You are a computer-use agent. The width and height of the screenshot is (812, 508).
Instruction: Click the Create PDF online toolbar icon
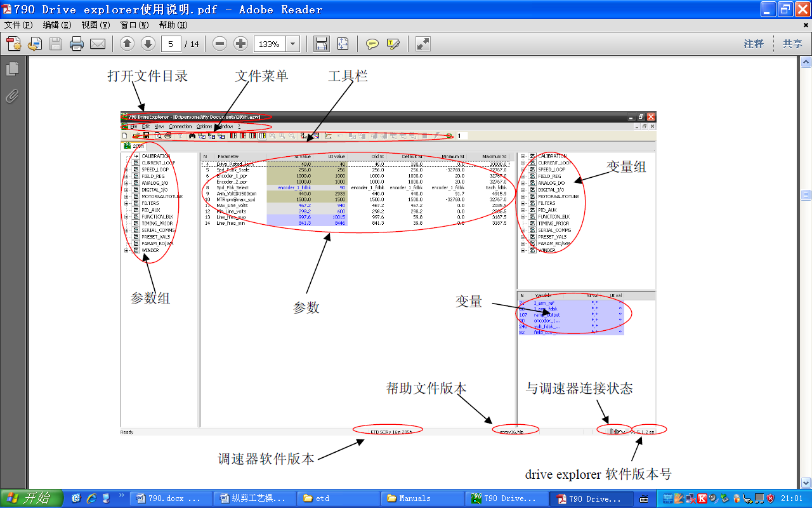[13, 44]
